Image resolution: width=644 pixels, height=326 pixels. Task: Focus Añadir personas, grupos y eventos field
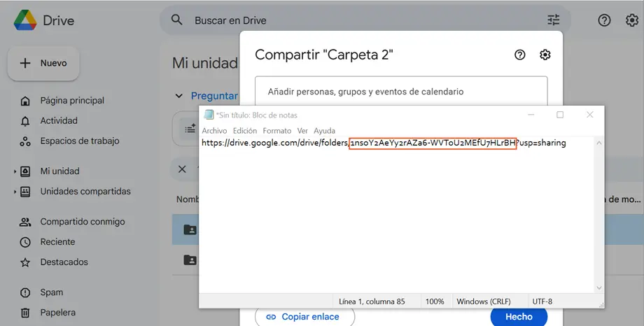[x=401, y=91]
